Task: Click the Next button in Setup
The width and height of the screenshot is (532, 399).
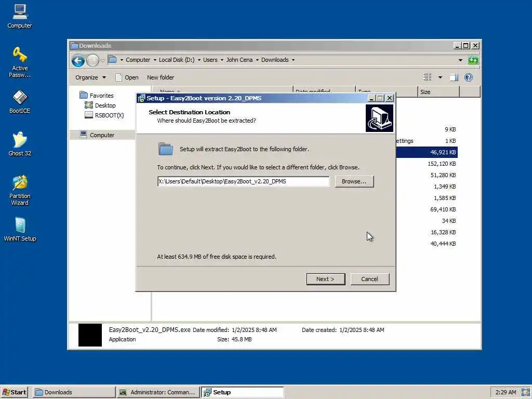Action: coord(326,279)
